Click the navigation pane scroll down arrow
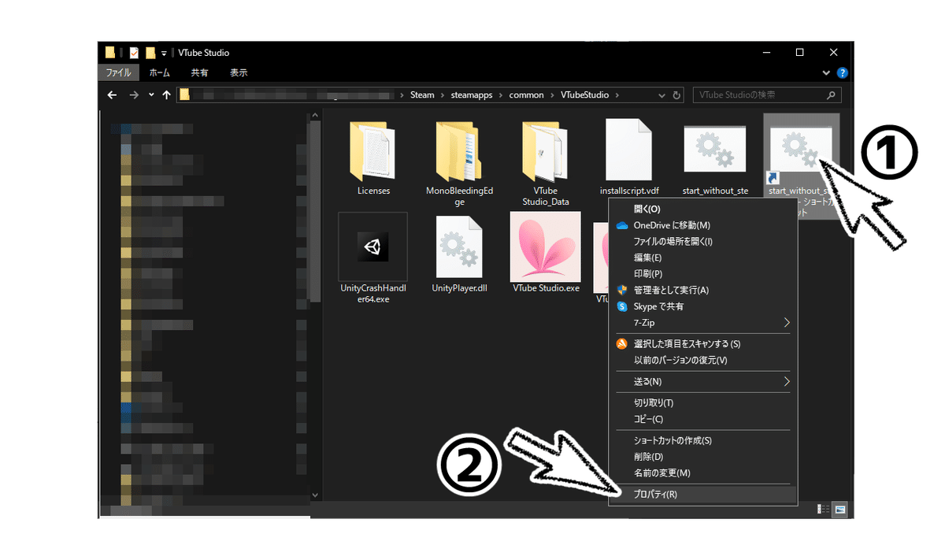Screen dimensions: 945x560 [315, 495]
